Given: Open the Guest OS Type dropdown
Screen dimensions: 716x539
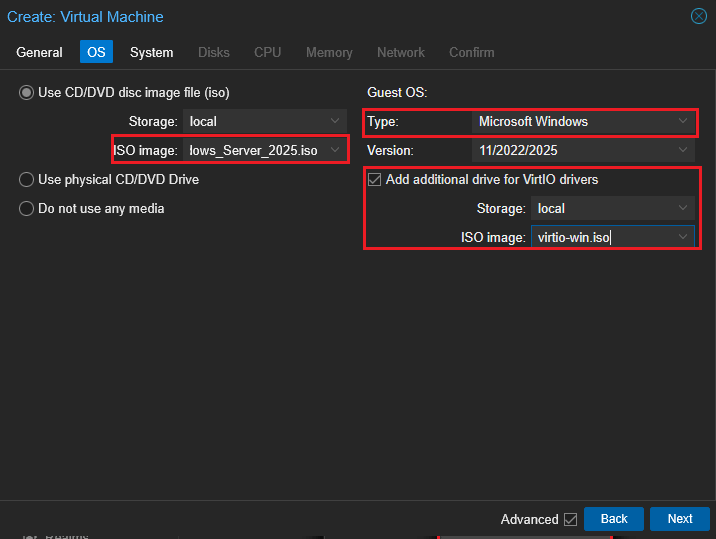Looking at the screenshot, I should click(683, 122).
